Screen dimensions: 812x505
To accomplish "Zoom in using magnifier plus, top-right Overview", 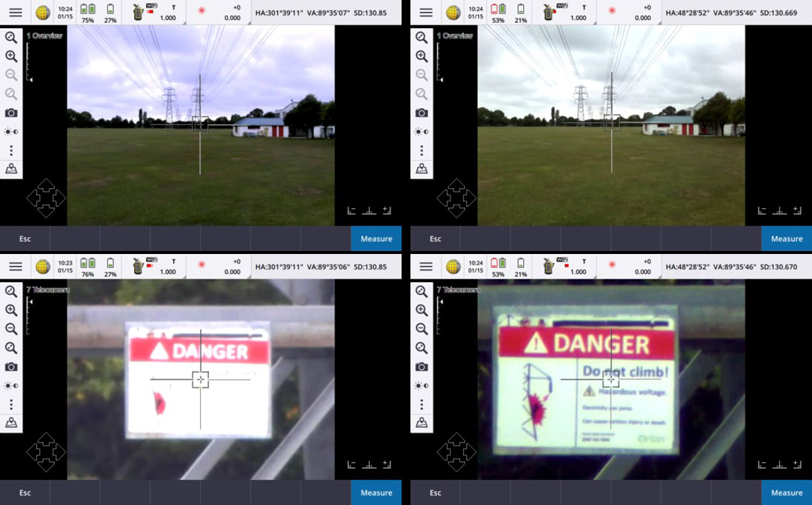I will (422, 56).
